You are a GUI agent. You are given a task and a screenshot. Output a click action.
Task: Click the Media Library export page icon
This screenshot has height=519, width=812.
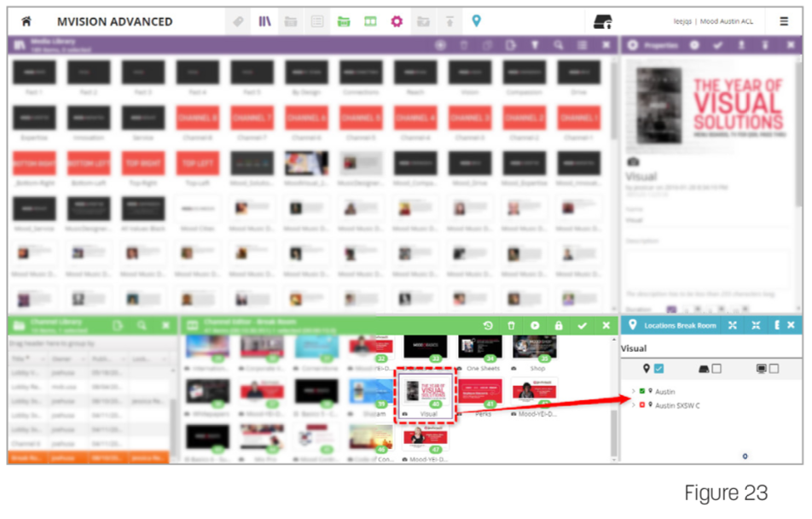[x=511, y=45]
